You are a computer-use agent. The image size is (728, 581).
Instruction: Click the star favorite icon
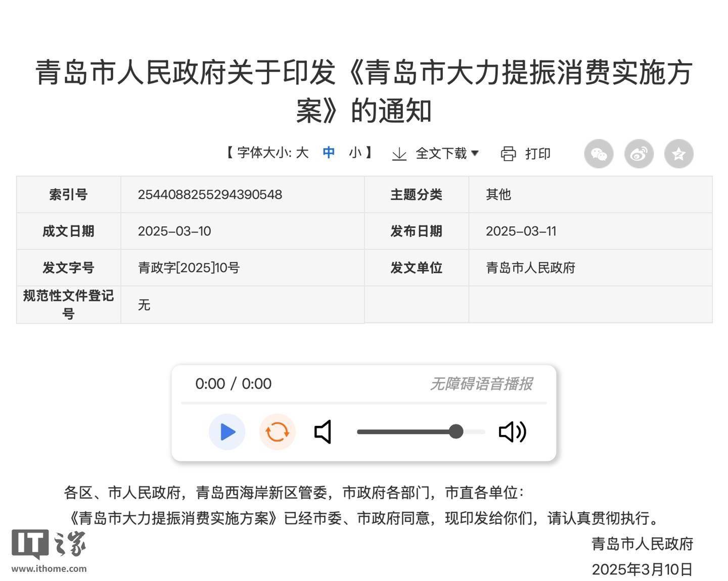[x=678, y=154]
